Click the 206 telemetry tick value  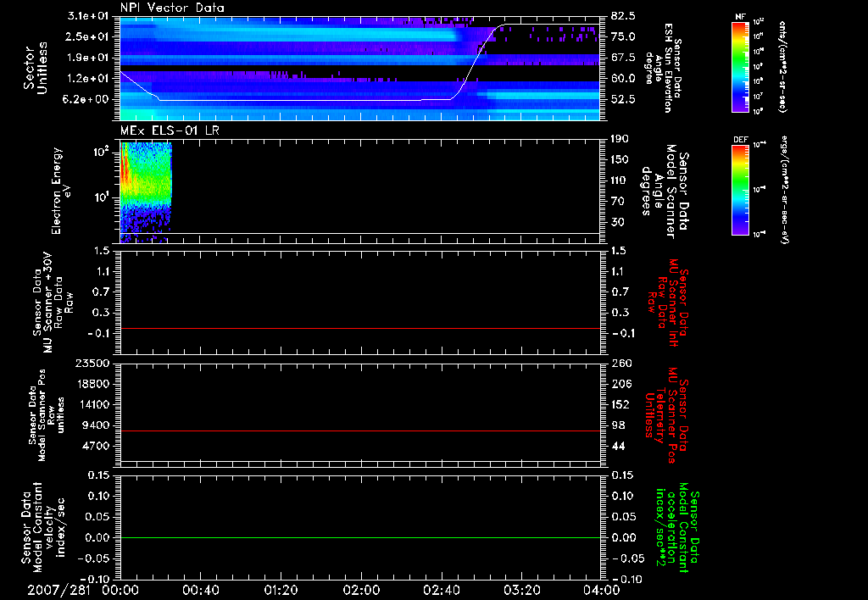pyautogui.click(x=620, y=384)
